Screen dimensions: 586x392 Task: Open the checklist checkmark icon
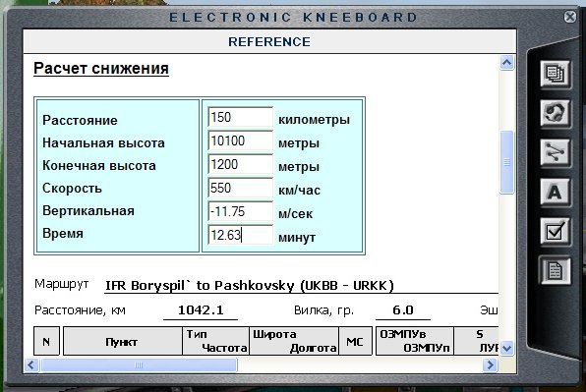click(555, 232)
